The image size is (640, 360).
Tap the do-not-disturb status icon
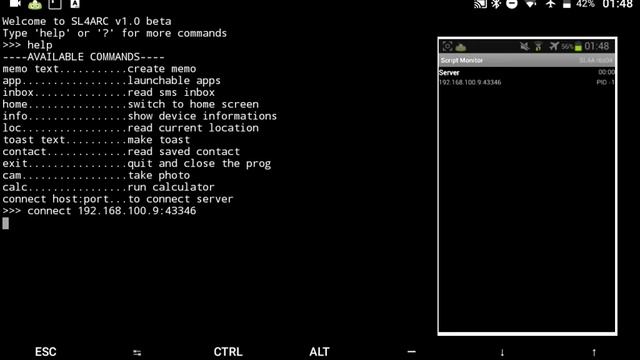point(512,4)
